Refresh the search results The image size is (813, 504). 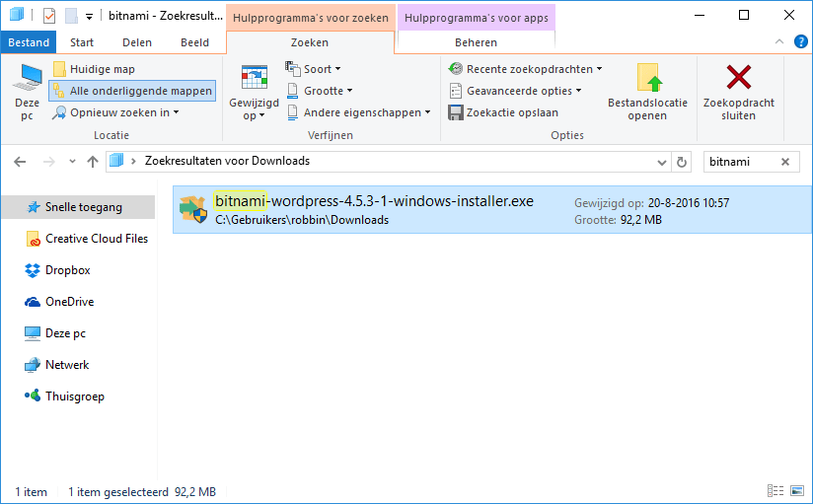682,163
